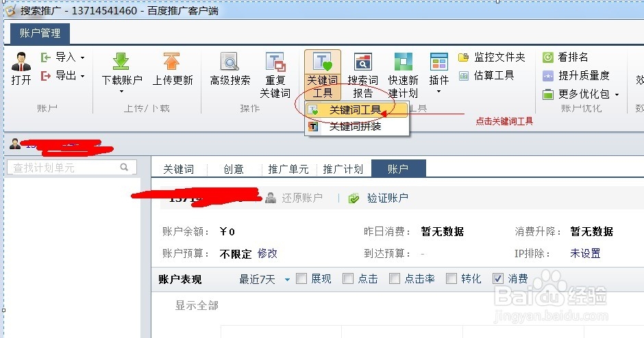Switch to the 账户 tab
This screenshot has height=338, width=644.
click(399, 168)
